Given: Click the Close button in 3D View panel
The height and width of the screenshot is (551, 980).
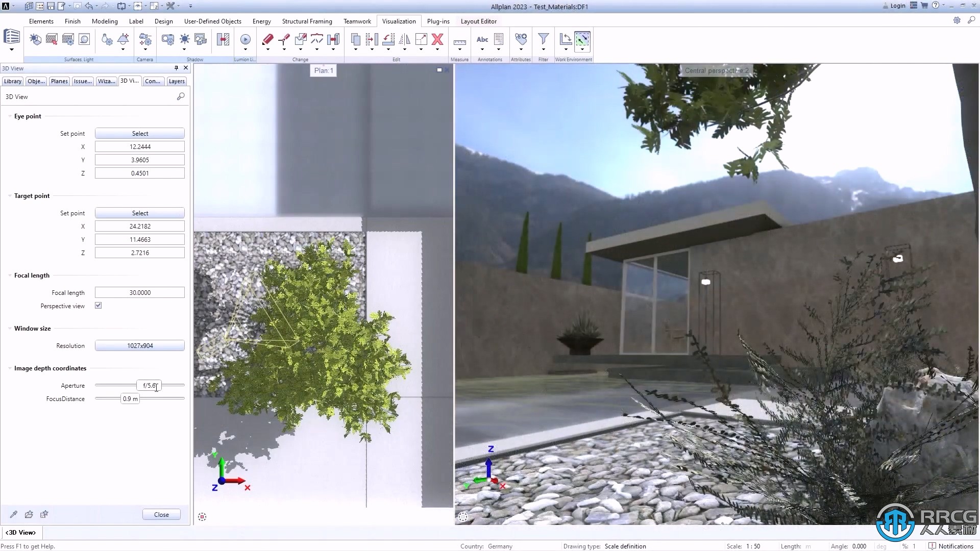Looking at the screenshot, I should [160, 514].
